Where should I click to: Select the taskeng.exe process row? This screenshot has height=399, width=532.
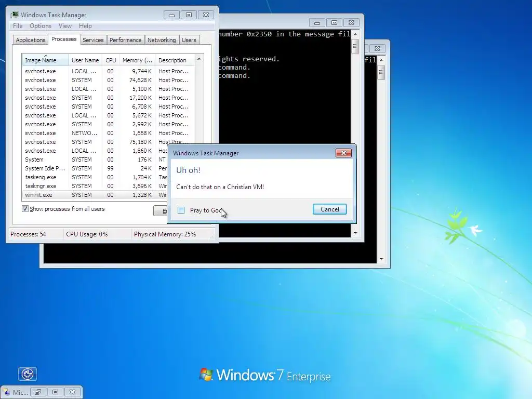[95, 177]
